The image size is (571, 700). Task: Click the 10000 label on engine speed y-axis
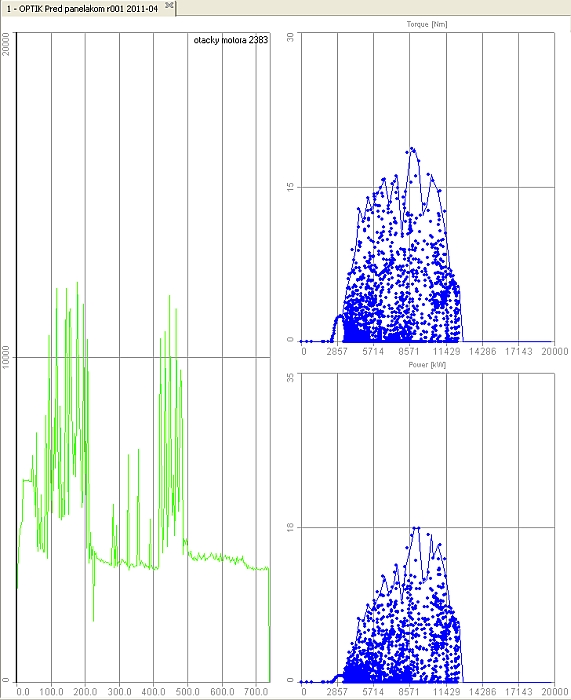(x=6, y=357)
